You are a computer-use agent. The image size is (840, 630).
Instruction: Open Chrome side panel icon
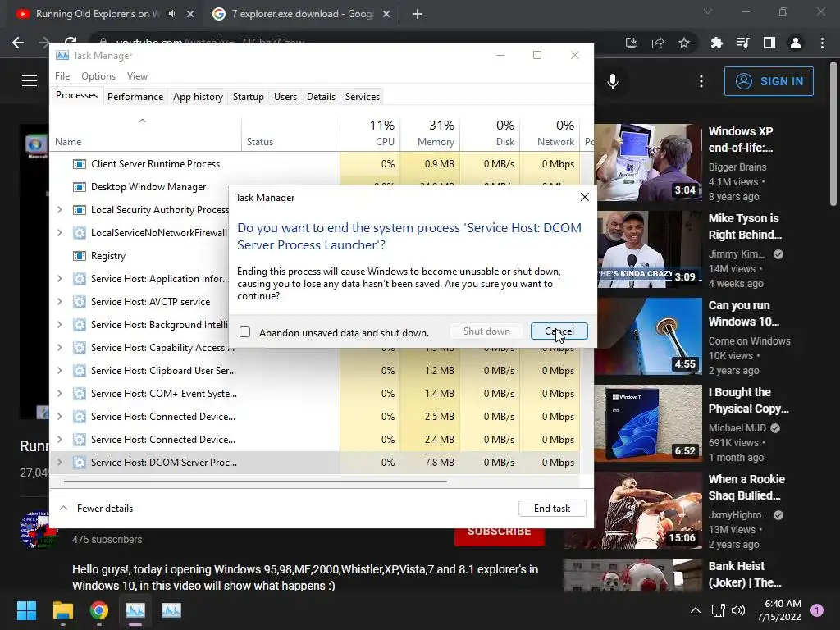[x=769, y=43]
